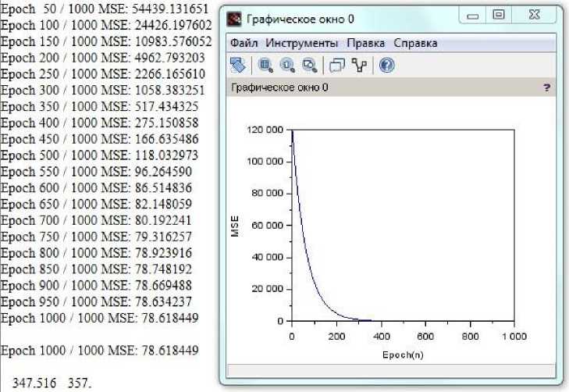Image resolution: width=569 pixels, height=392 pixels.
Task: Click the MSE value 54439.131651
Action: point(170,9)
